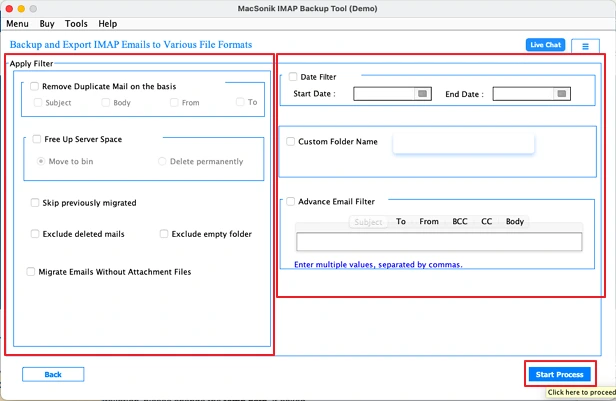Viewport: 616px width, 401px height.
Task: Select Delete permanently radio button
Action: (x=162, y=161)
